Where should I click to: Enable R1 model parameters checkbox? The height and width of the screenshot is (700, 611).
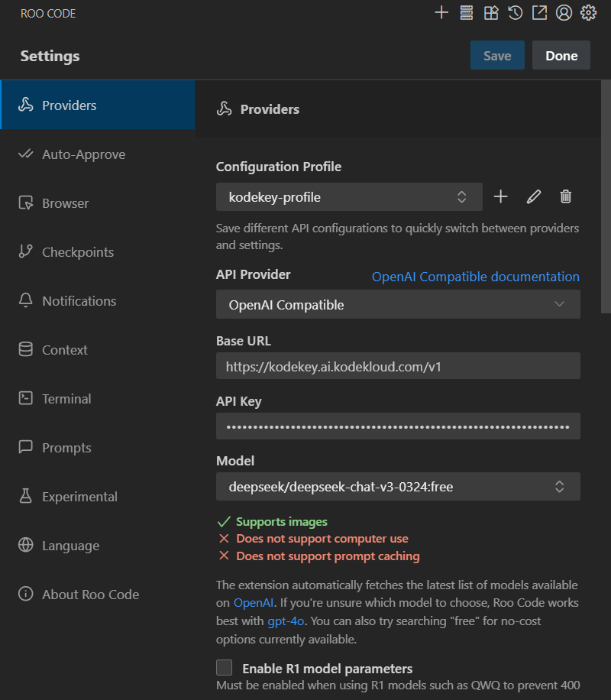[224, 668]
